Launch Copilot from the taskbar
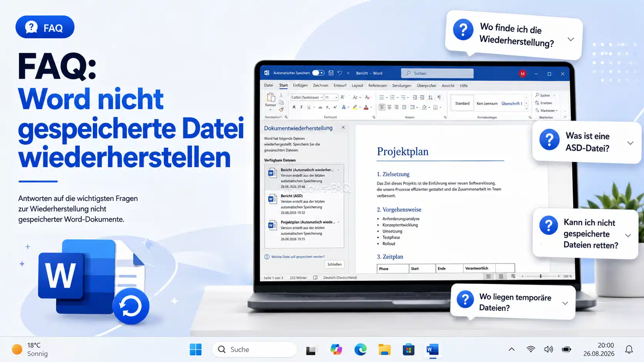Viewport: 644px width, 362px height. (x=336, y=350)
